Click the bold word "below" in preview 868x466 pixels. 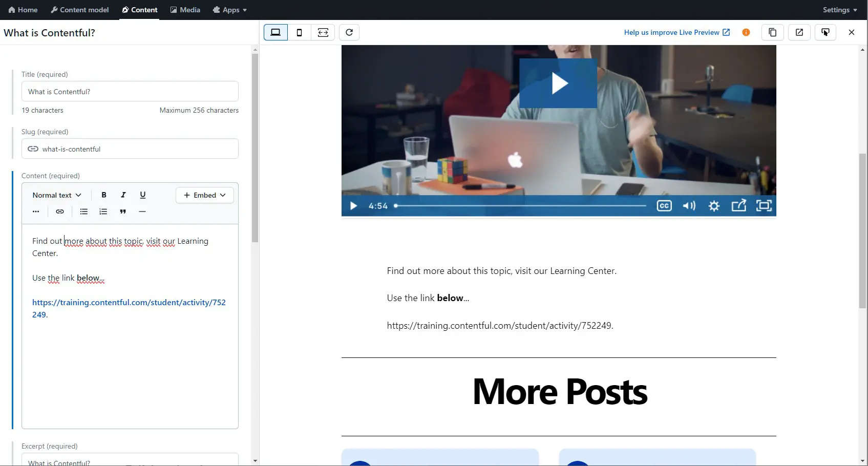click(x=450, y=298)
